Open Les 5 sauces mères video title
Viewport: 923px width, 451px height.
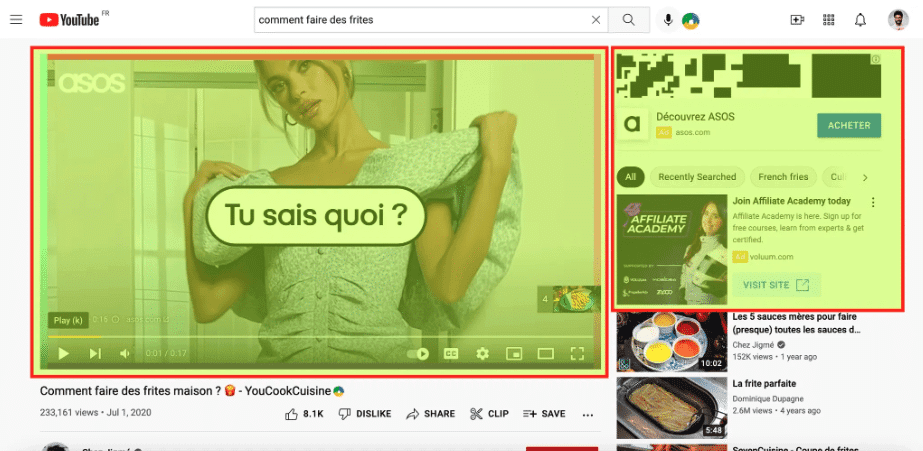click(798, 323)
